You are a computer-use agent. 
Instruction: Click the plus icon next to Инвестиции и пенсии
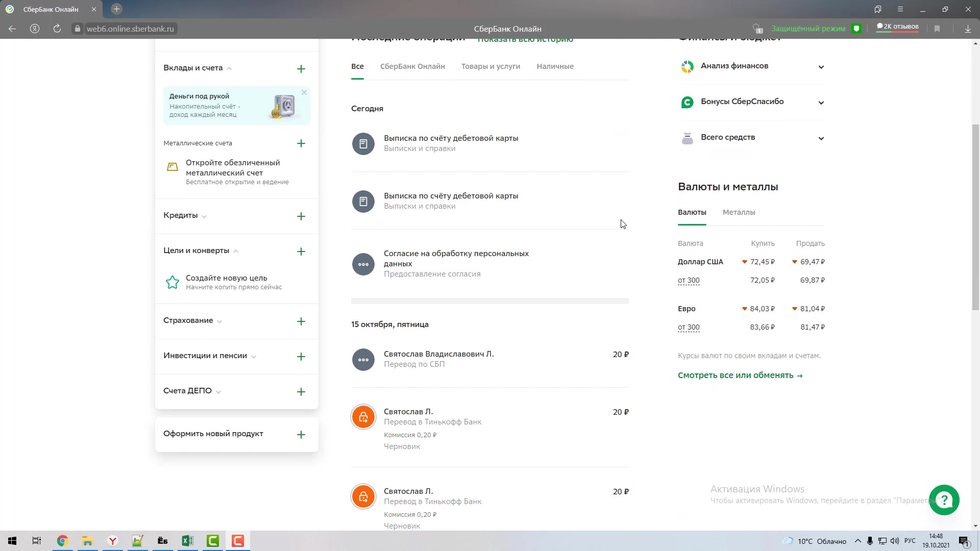301,357
